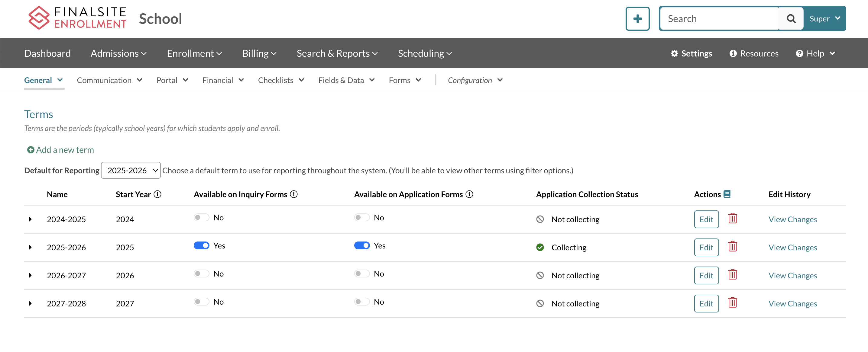Open the Fields & Data tab
The height and width of the screenshot is (352, 868).
346,80
